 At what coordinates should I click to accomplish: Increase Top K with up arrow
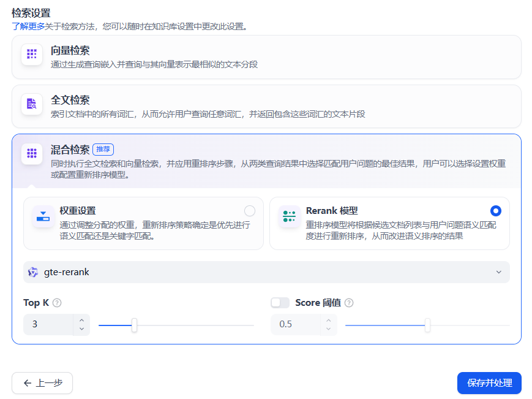click(x=82, y=320)
